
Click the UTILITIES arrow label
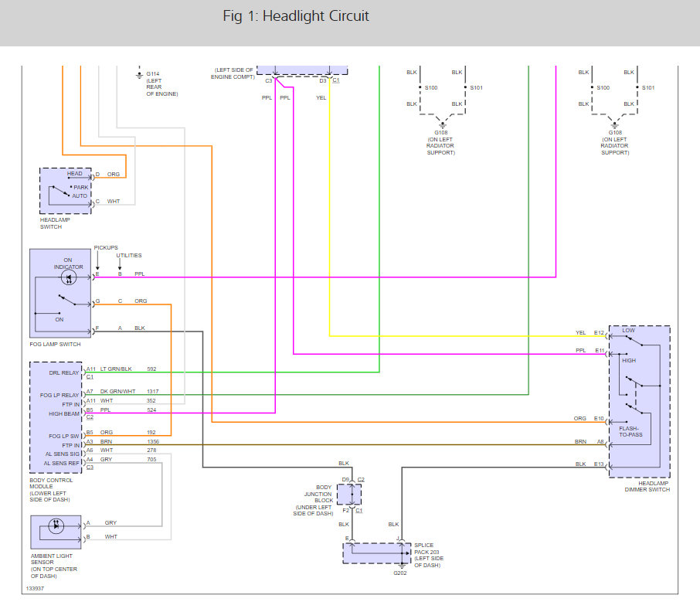129,255
